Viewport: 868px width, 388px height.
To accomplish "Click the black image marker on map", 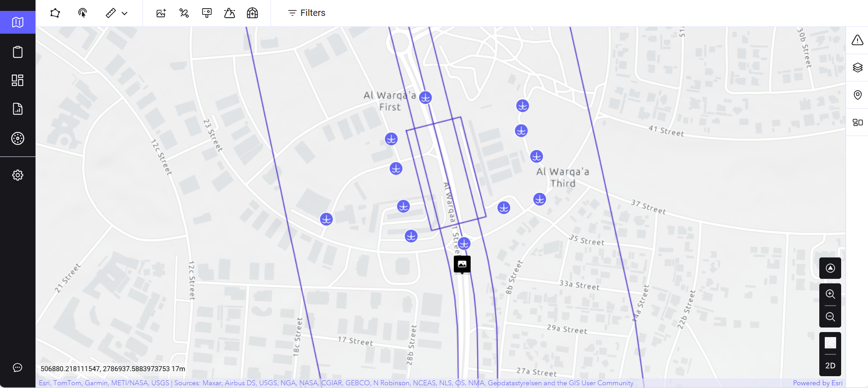I will click(462, 264).
